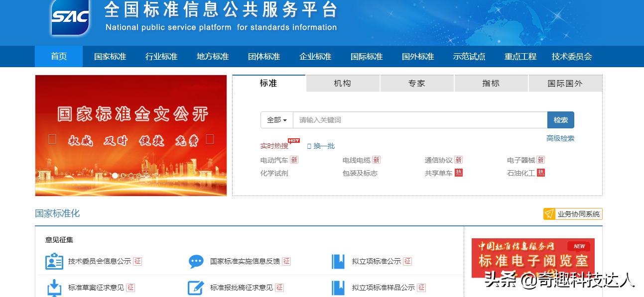Screen dimensions: 644x297
Task: Click inside the keyword search input field
Action: (418, 120)
